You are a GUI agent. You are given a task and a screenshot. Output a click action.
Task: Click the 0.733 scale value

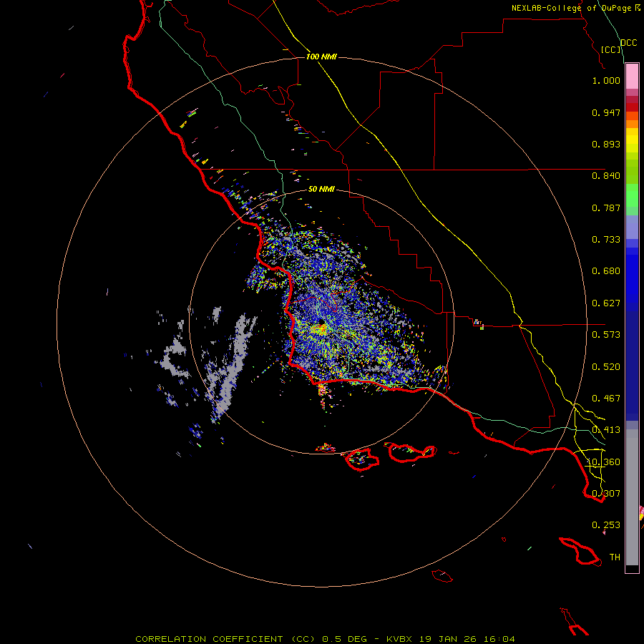click(606, 240)
